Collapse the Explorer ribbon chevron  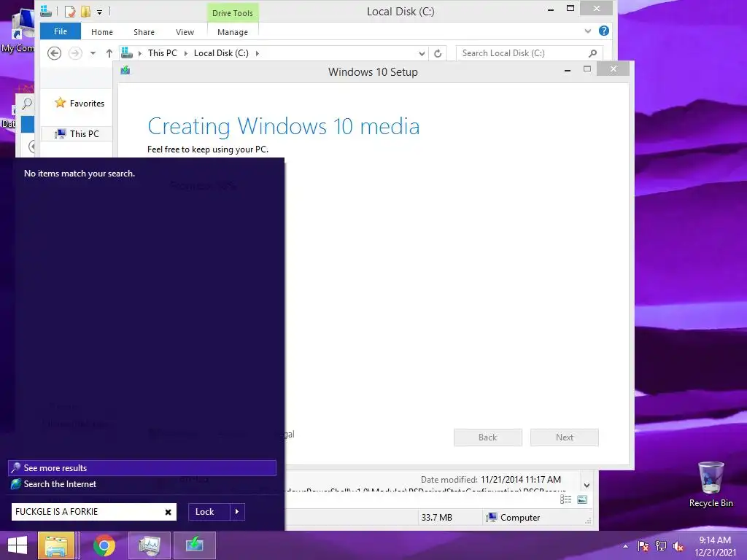(588, 31)
